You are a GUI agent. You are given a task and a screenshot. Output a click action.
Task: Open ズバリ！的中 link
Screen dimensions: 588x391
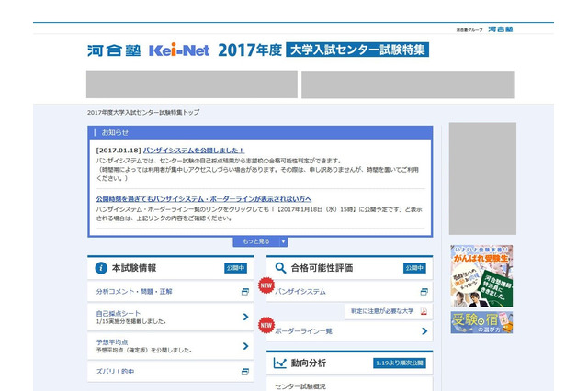coord(115,372)
